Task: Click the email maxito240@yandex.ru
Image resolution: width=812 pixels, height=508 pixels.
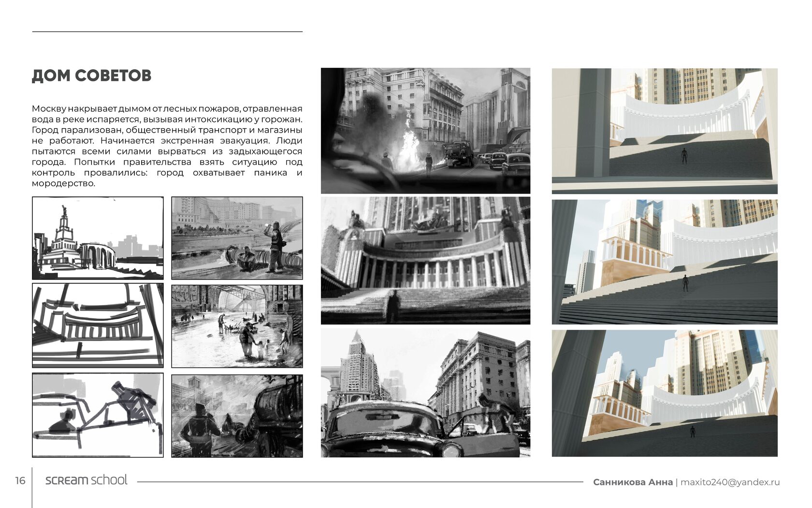Action: (x=730, y=482)
